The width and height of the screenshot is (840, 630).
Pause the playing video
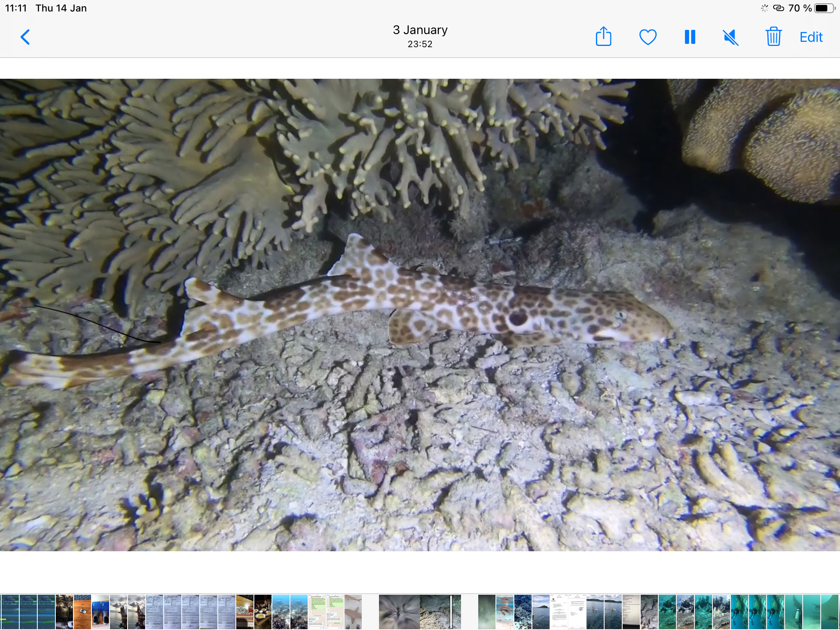coord(690,37)
